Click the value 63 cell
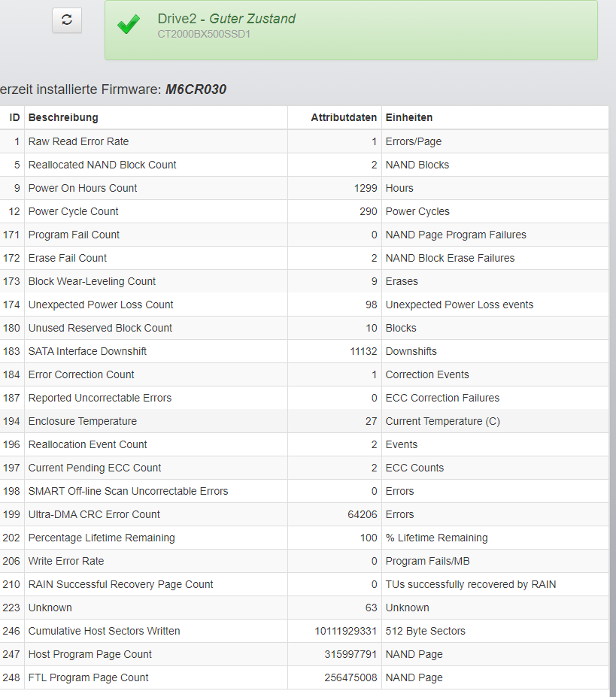 (x=371, y=608)
